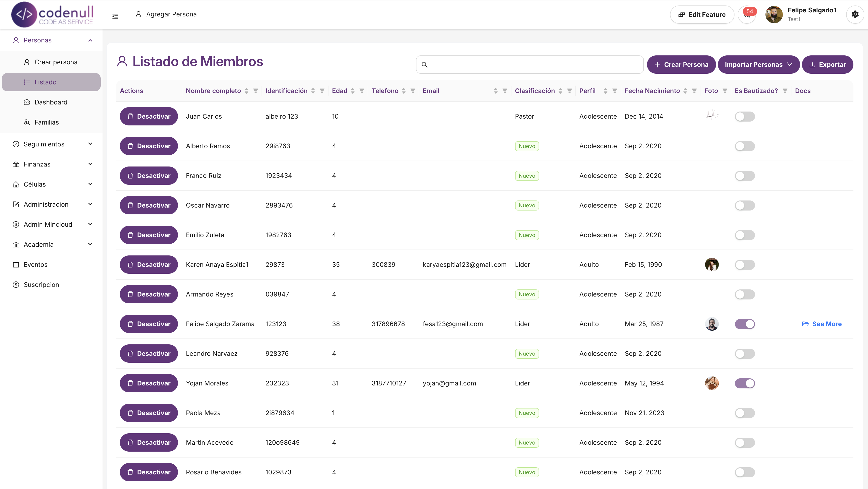Viewport: 868px width, 489px height.
Task: Open settings gear icon in header
Action: 855,15
